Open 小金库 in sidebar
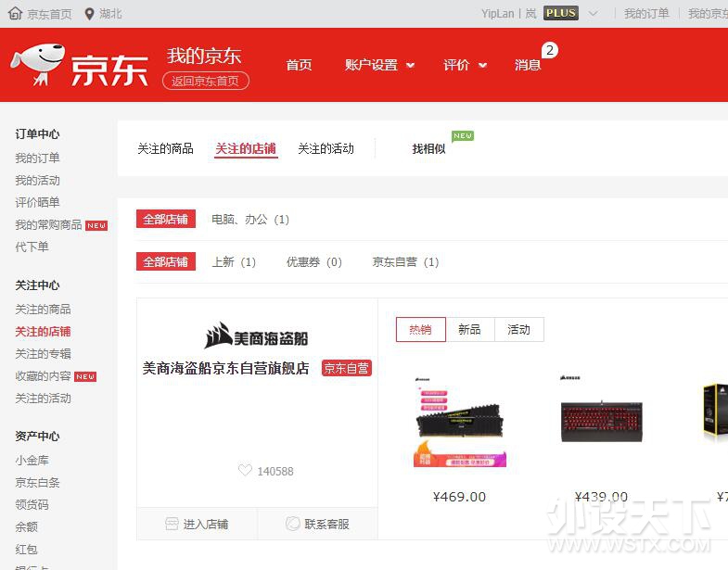Viewport: 728px width, 570px height. (x=32, y=461)
